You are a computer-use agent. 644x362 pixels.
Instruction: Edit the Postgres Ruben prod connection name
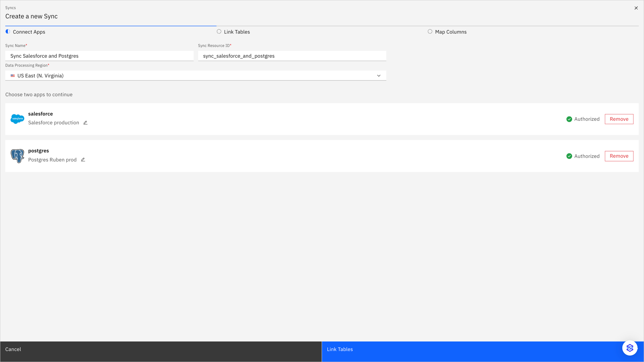[83, 160]
